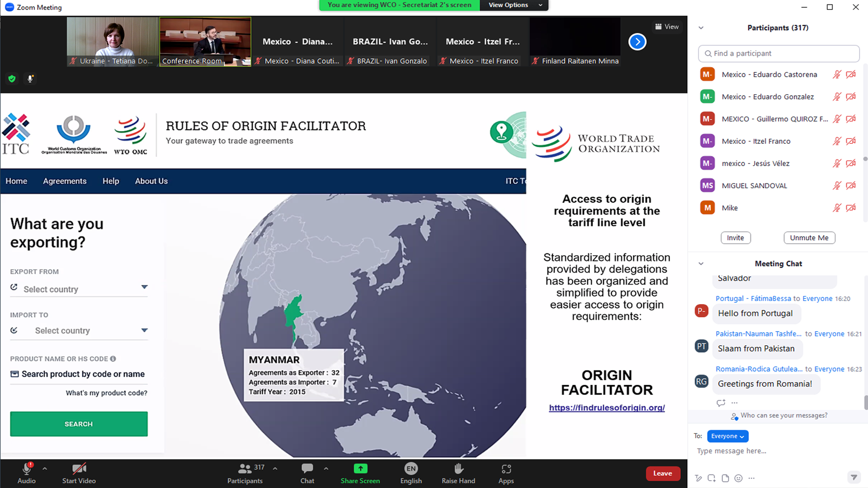The height and width of the screenshot is (488, 868).
Task: Expand the arrow beside Chat button
Action: coord(326,469)
